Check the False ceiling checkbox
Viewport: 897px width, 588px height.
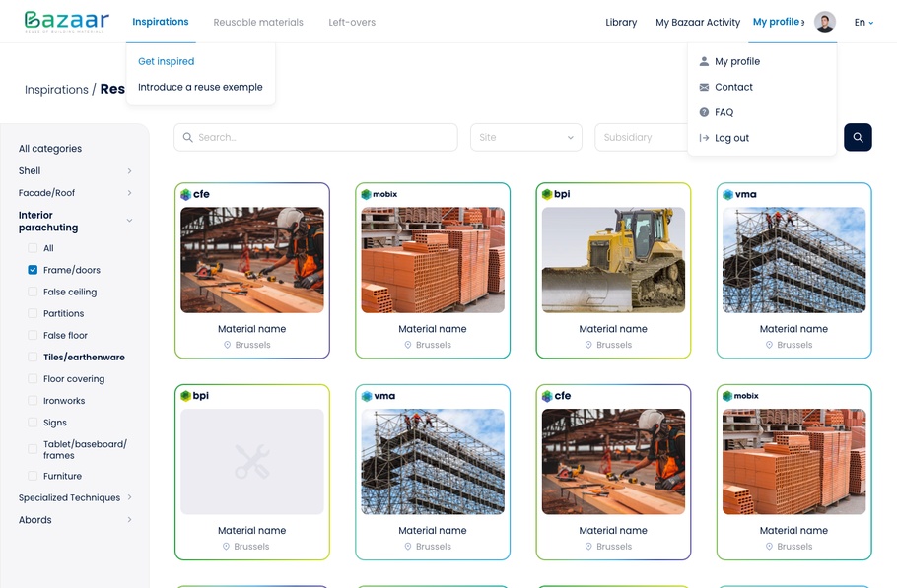pyautogui.click(x=33, y=292)
